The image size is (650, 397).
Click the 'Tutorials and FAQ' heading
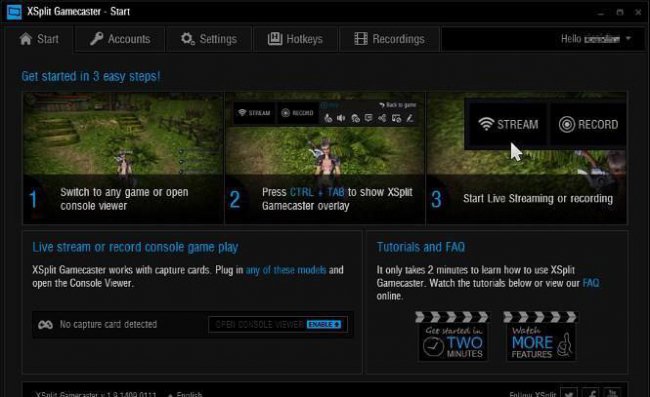(x=420, y=247)
